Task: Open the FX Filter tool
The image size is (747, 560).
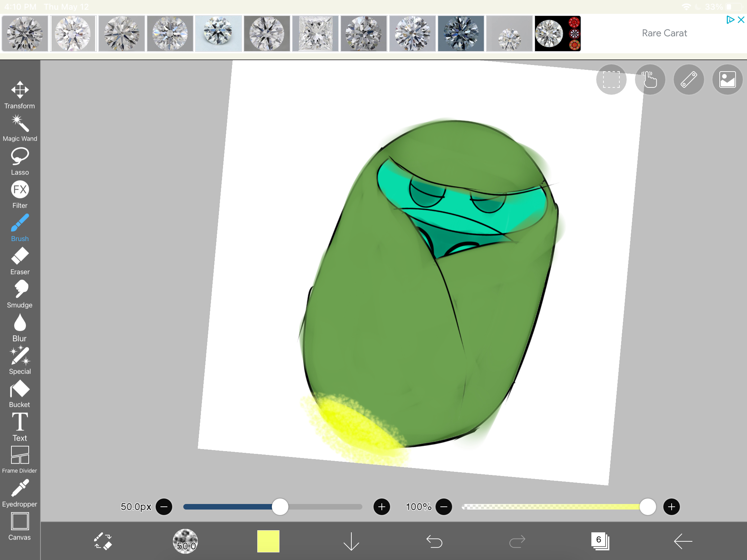Action: click(20, 195)
